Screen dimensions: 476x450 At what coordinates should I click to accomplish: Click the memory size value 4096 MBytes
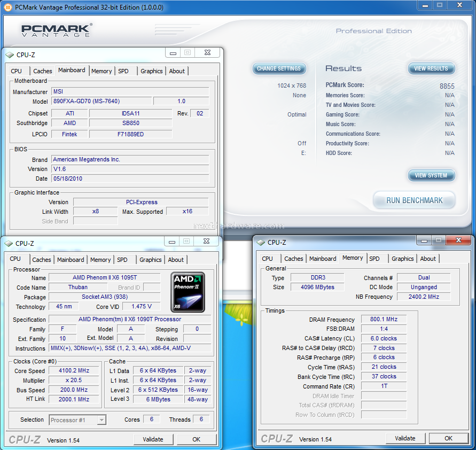[317, 287]
